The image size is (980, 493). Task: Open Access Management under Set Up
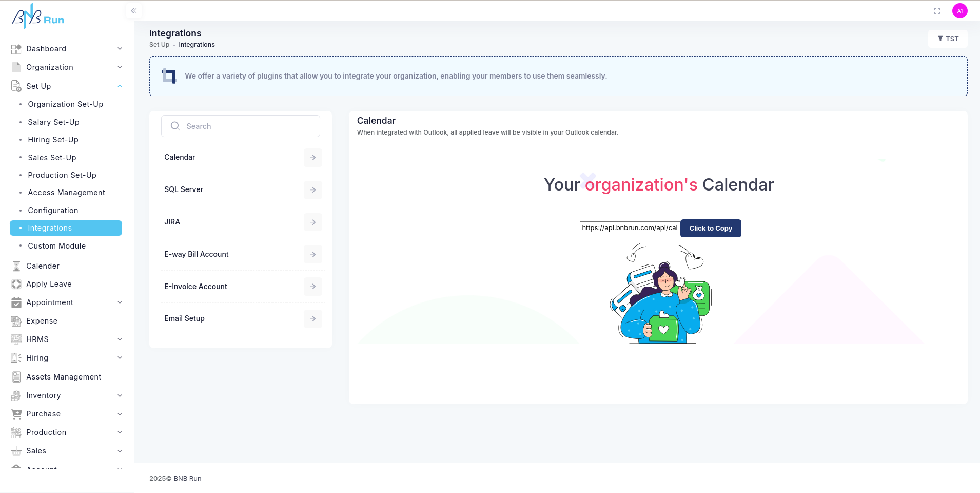pyautogui.click(x=66, y=193)
